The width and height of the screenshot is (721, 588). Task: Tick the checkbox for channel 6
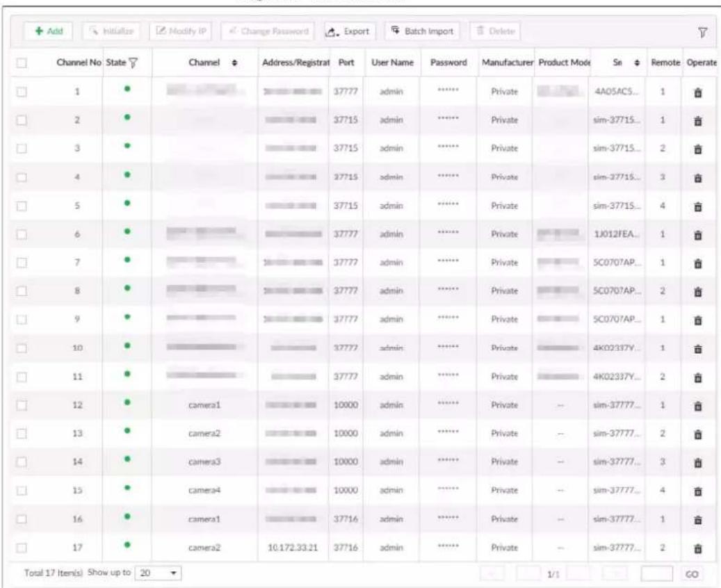point(22,234)
